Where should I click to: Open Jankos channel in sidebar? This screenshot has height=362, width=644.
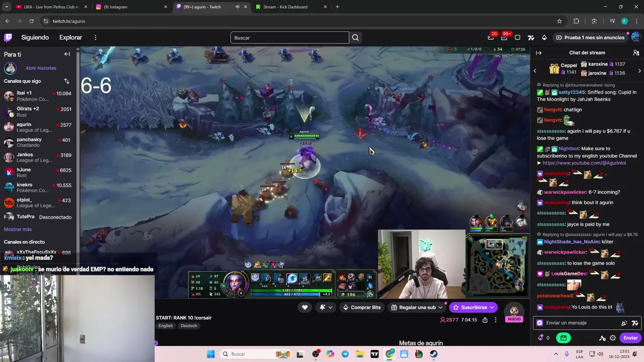point(38,157)
